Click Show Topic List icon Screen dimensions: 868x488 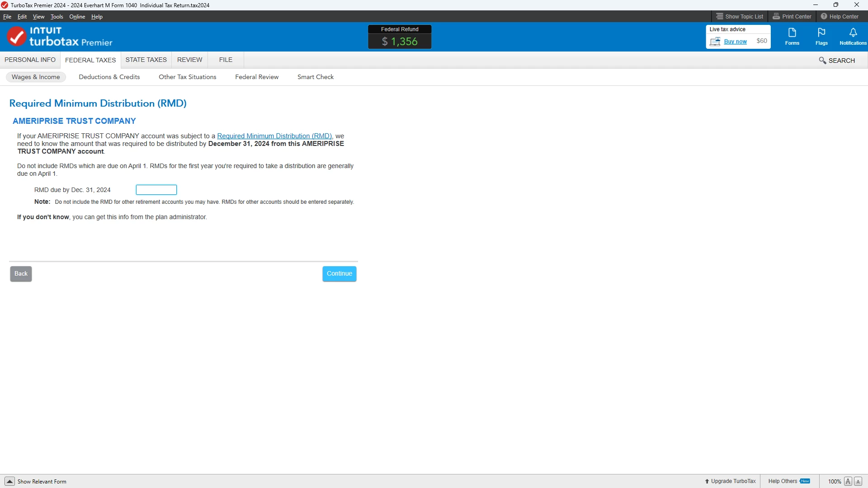(x=720, y=16)
